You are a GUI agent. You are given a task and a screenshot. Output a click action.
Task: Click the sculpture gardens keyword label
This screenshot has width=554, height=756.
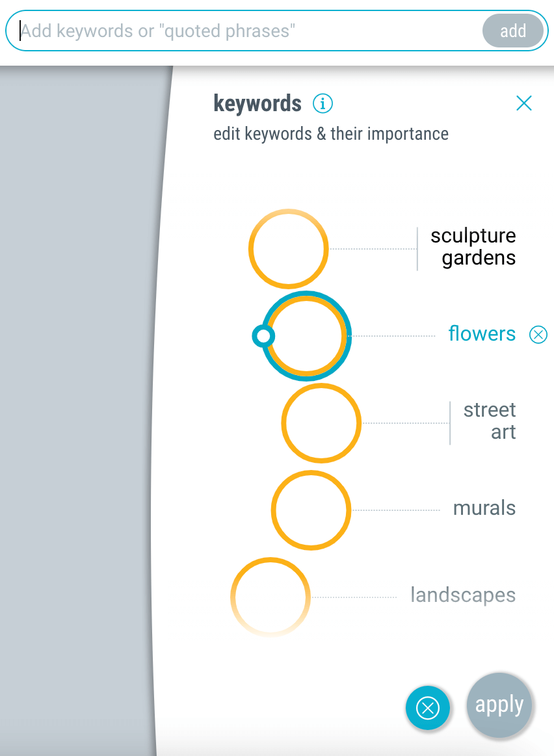click(473, 247)
